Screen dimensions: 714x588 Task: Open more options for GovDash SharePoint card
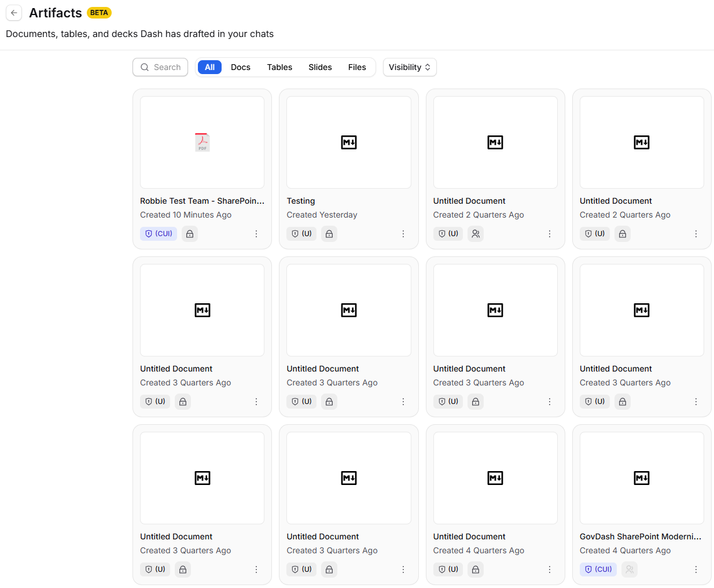(696, 569)
